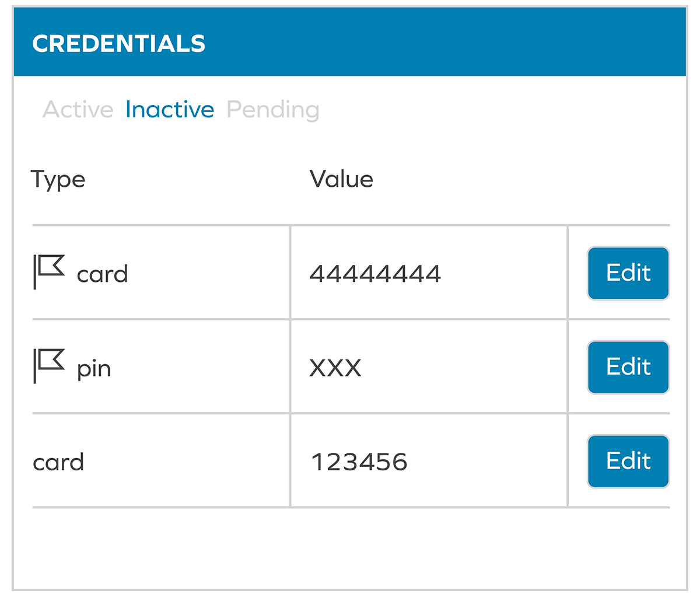
Task: Open the Pending credentials tab
Action: 272,110
